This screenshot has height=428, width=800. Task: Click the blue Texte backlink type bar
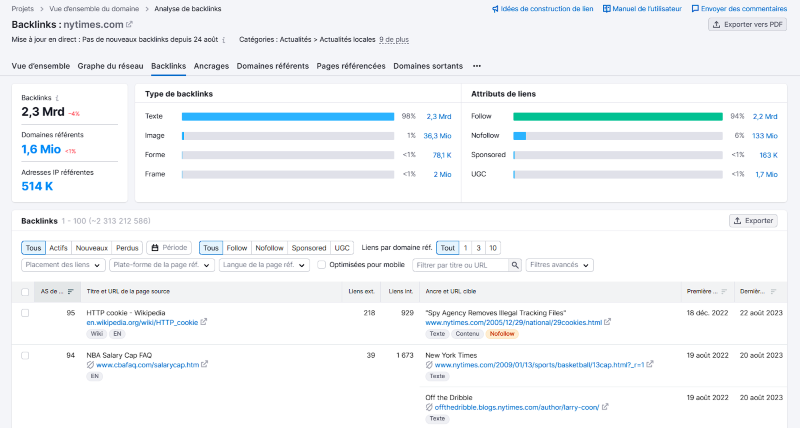[288, 116]
